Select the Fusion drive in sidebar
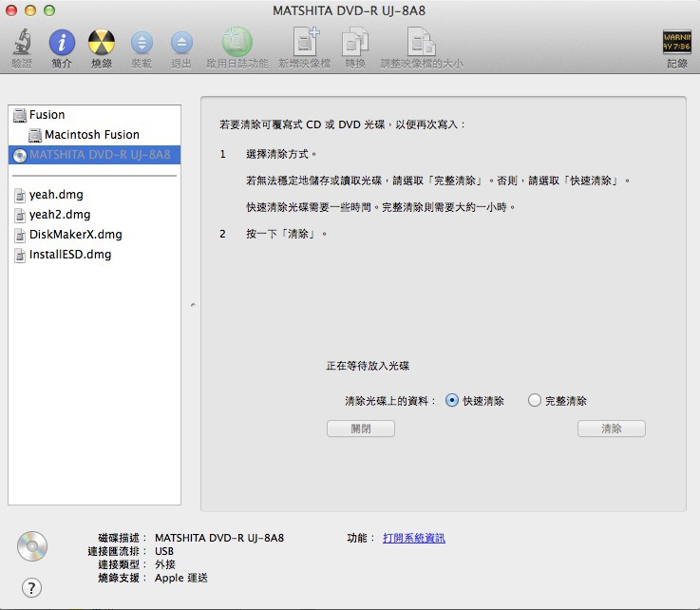Image resolution: width=700 pixels, height=610 pixels. click(94, 115)
